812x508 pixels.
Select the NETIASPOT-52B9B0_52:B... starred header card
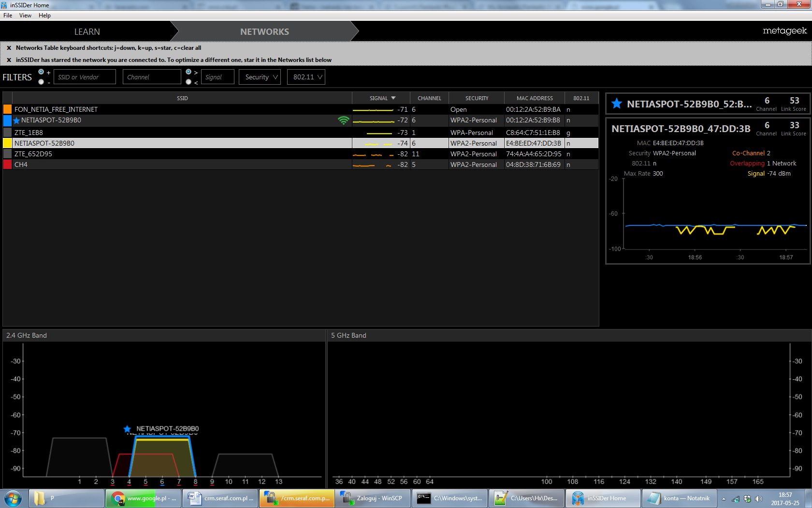pos(708,104)
